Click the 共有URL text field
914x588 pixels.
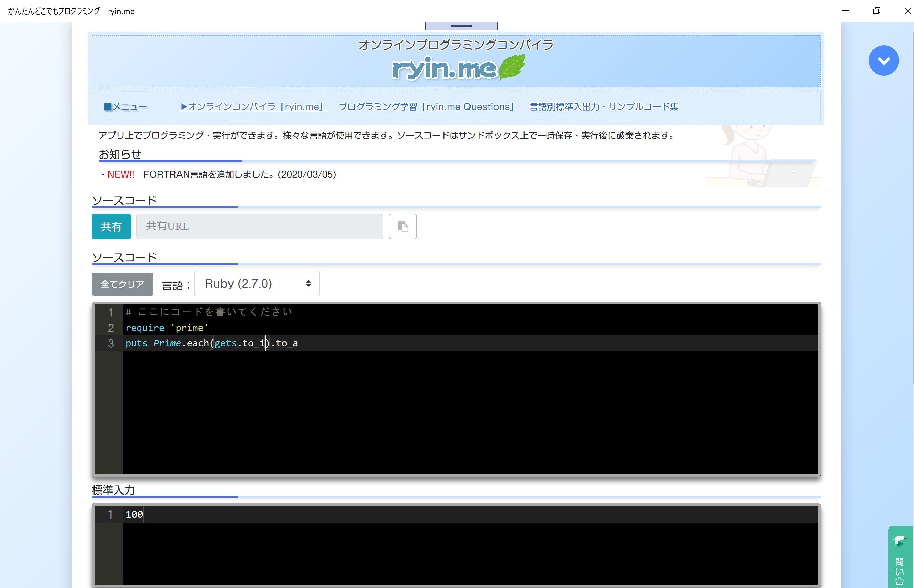(259, 226)
